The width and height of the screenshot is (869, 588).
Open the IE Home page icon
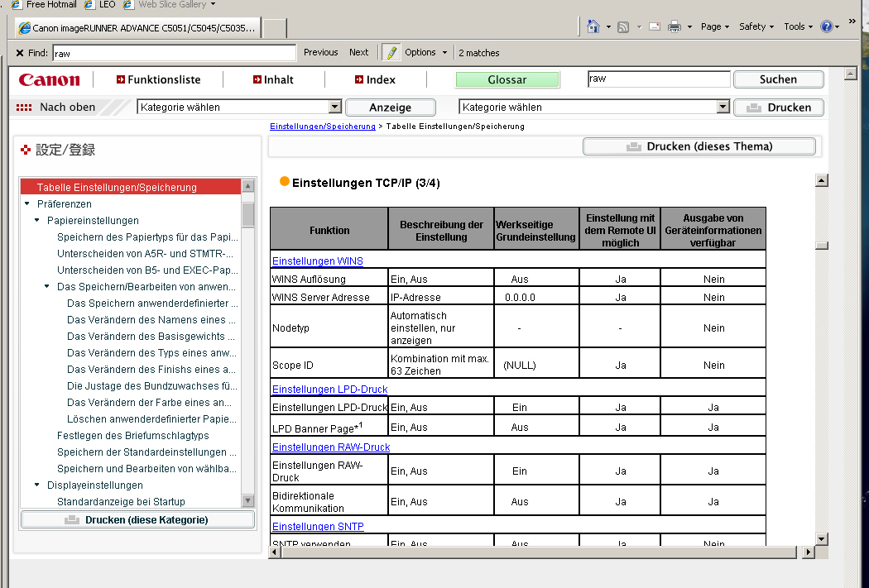pos(593,26)
